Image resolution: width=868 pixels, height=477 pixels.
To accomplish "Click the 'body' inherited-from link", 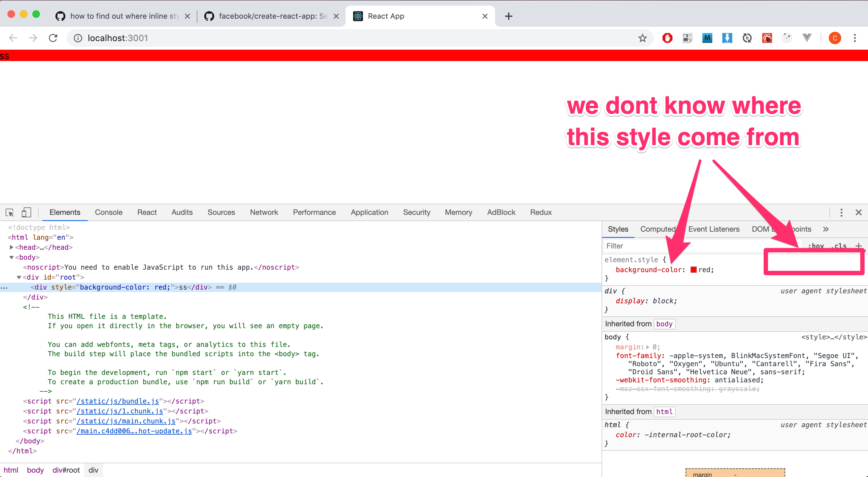I will (664, 324).
